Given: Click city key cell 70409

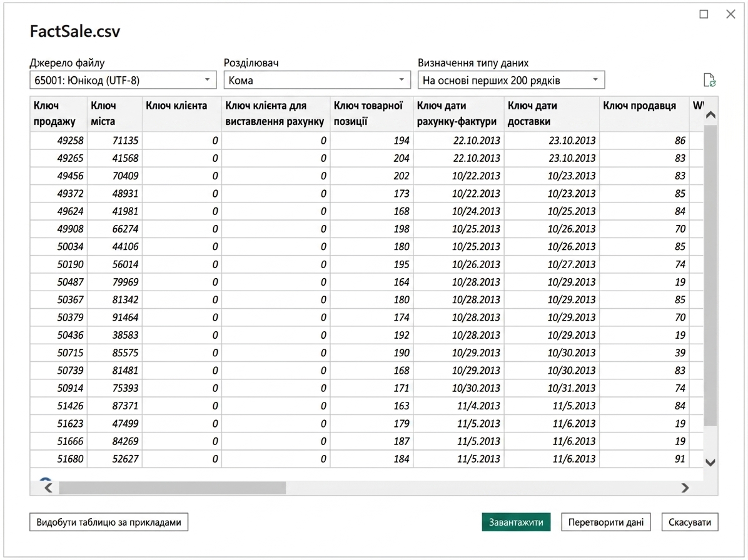Looking at the screenshot, I should pos(114,176).
